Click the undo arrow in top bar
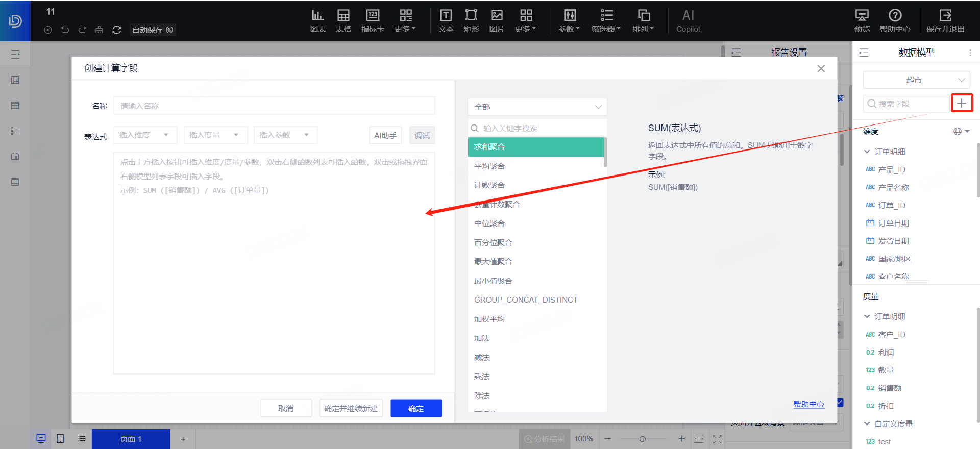The height and width of the screenshot is (449, 980). click(65, 30)
